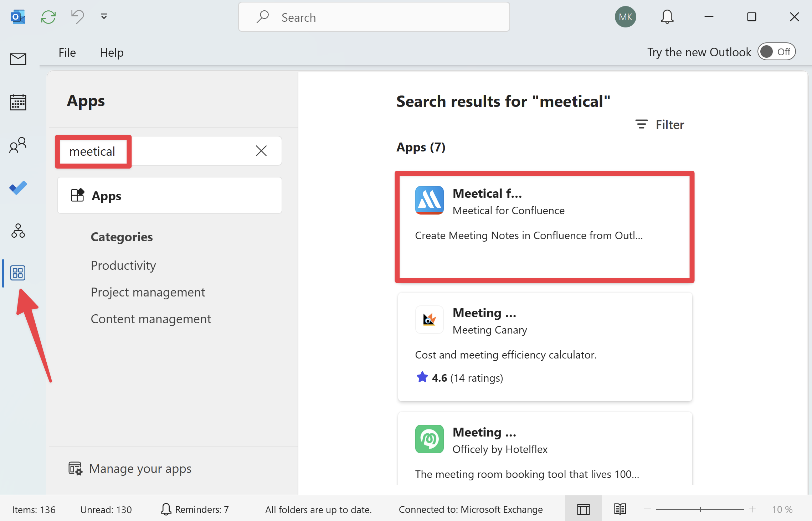Open the File menu
812x521 pixels.
(67, 52)
